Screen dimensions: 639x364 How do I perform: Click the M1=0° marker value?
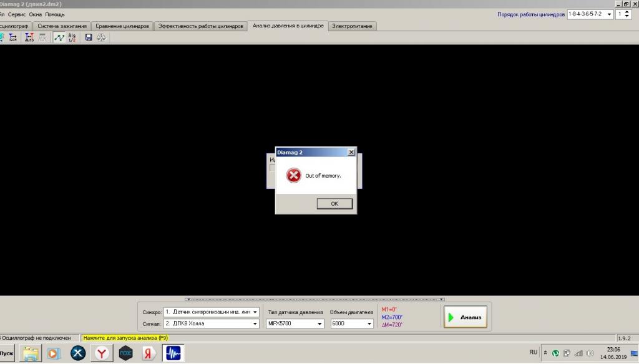coord(389,310)
